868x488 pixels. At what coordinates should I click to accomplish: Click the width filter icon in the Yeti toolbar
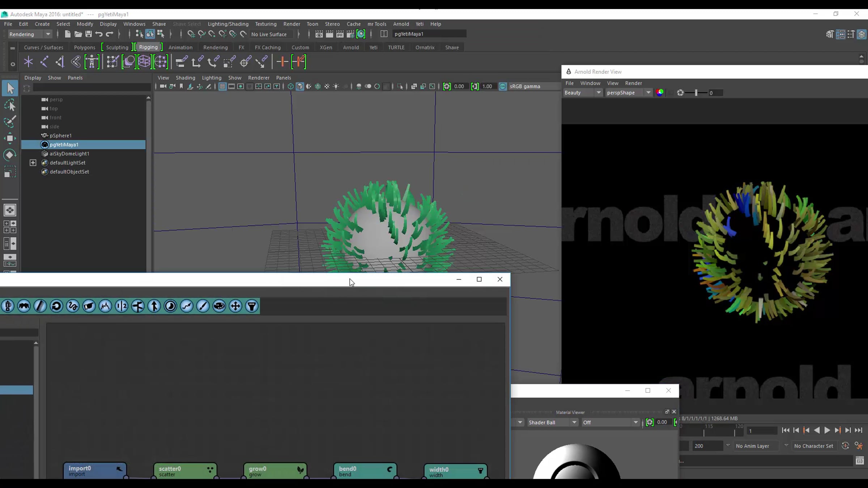[x=252, y=306]
